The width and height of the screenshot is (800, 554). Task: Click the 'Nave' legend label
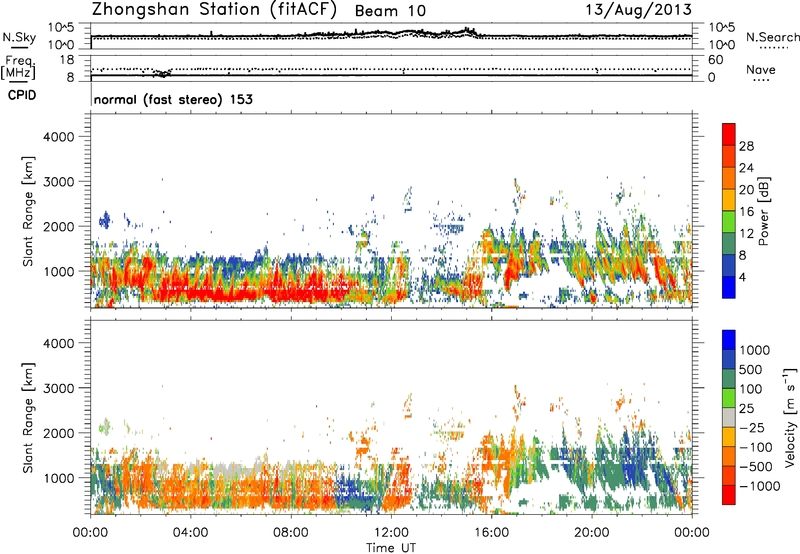(x=760, y=69)
